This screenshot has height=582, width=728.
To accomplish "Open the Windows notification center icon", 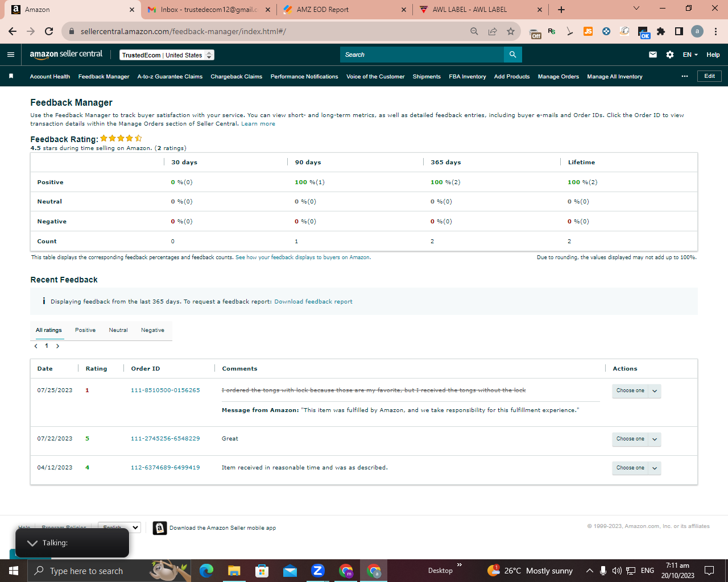I will [709, 571].
